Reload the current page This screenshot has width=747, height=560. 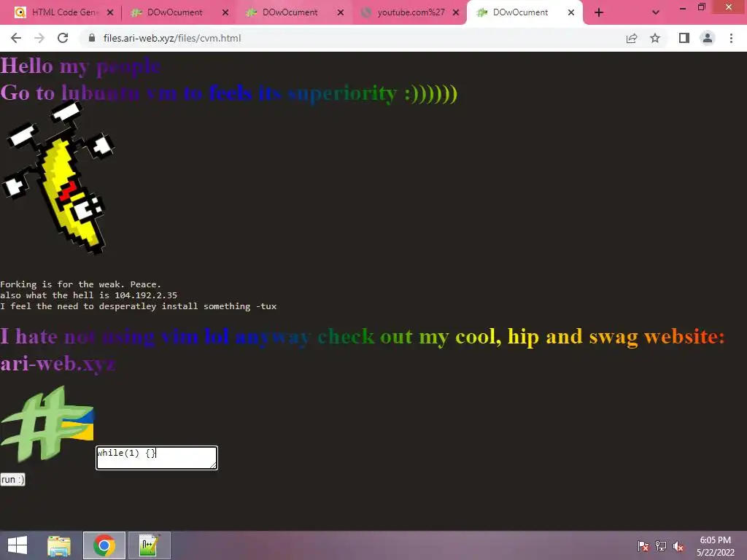click(x=63, y=38)
